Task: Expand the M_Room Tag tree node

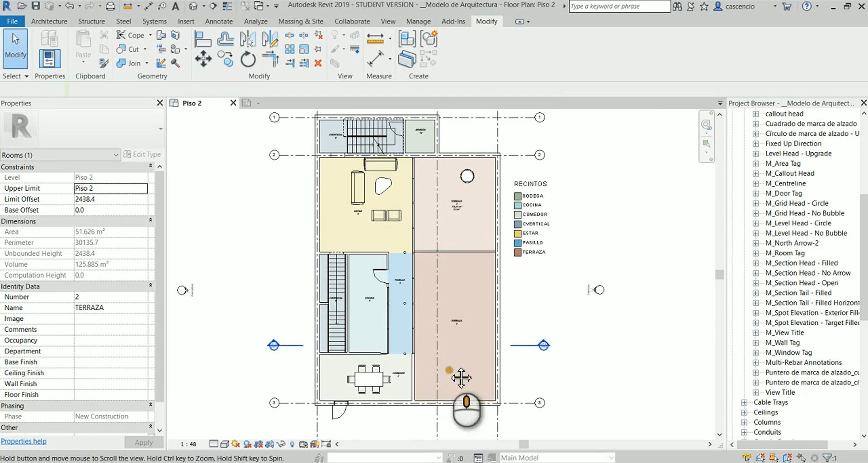Action: coord(755,253)
